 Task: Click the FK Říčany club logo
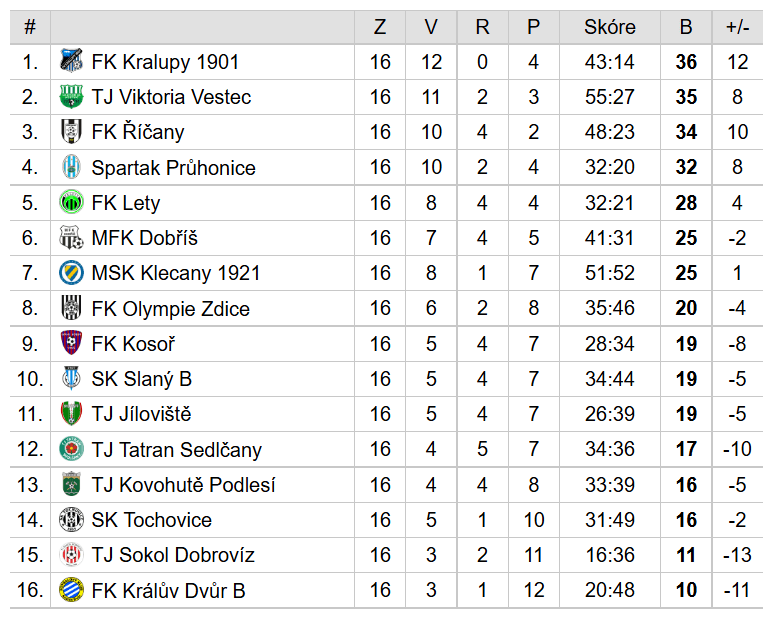(70, 132)
